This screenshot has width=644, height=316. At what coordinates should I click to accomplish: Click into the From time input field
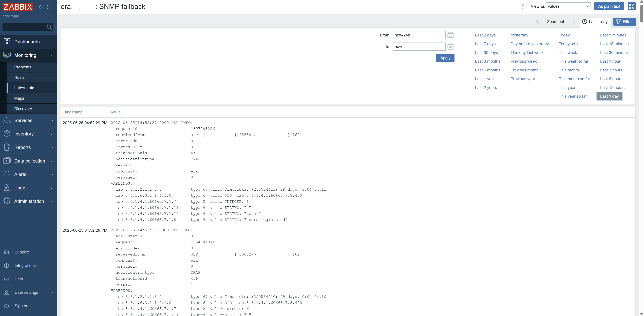point(419,35)
